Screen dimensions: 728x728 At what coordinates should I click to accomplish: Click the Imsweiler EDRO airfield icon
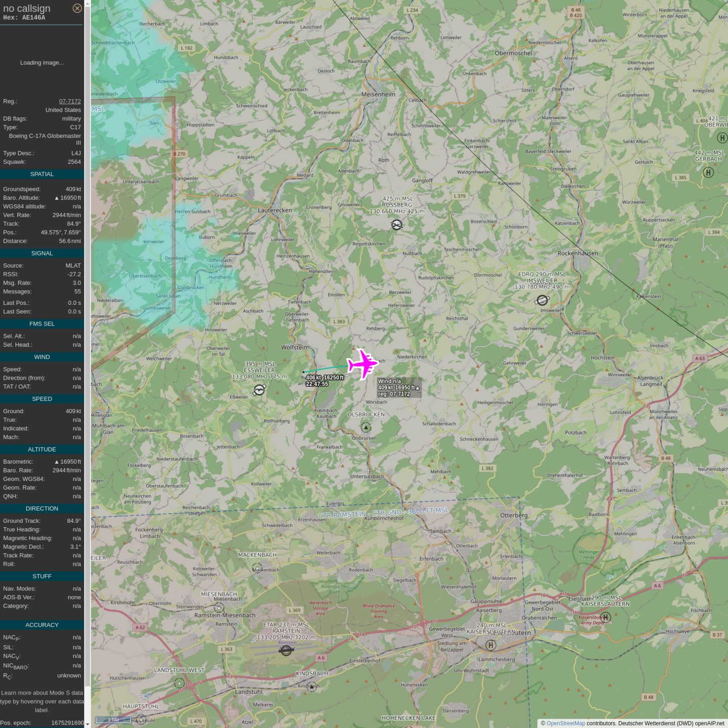[x=542, y=300]
